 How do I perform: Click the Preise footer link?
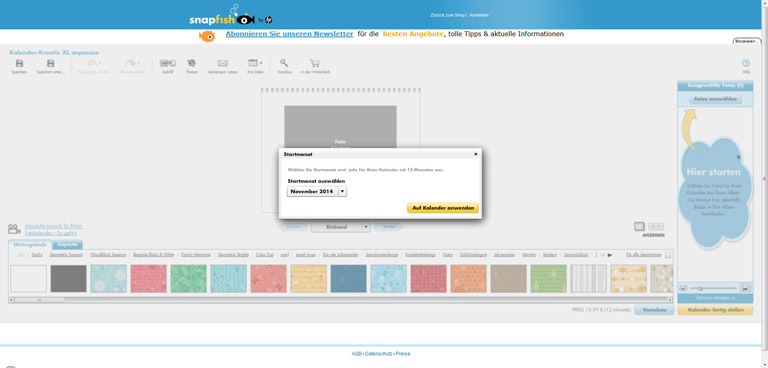[x=403, y=354]
